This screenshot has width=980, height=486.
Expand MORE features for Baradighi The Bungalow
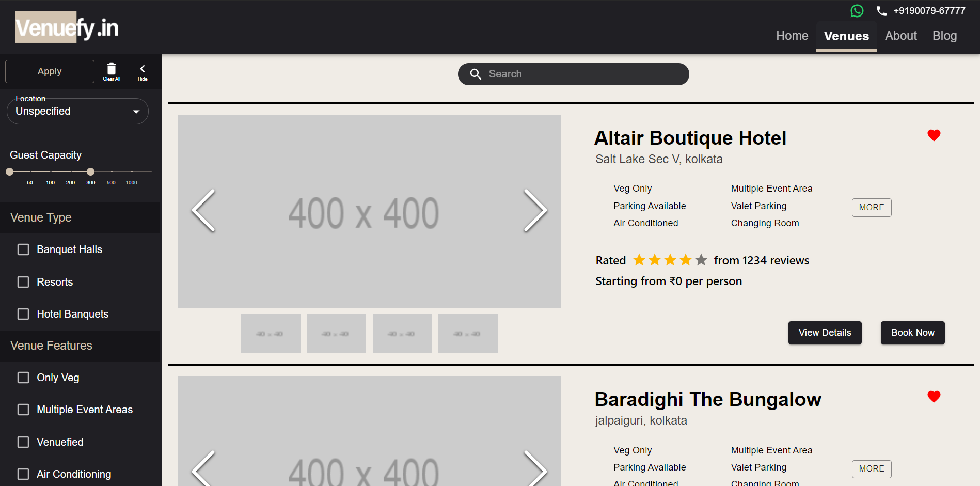click(872, 468)
